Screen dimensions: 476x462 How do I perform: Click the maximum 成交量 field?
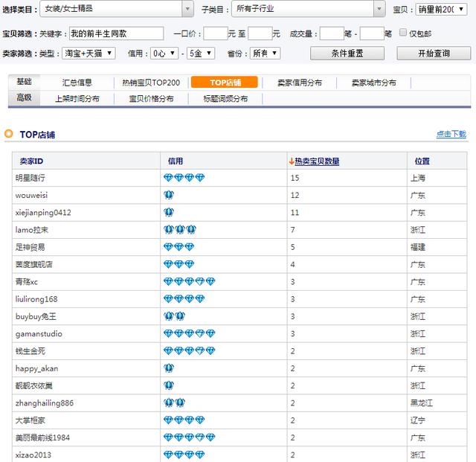click(372, 33)
